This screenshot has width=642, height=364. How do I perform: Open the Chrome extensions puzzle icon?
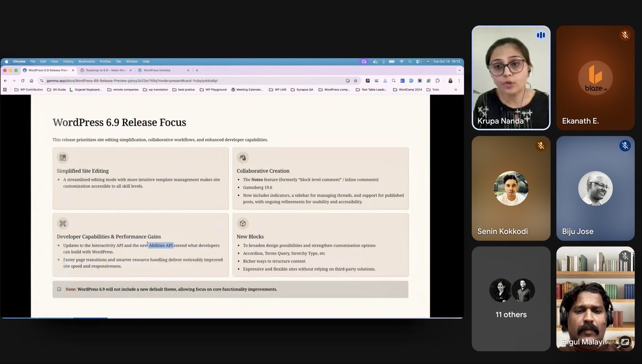tap(437, 81)
